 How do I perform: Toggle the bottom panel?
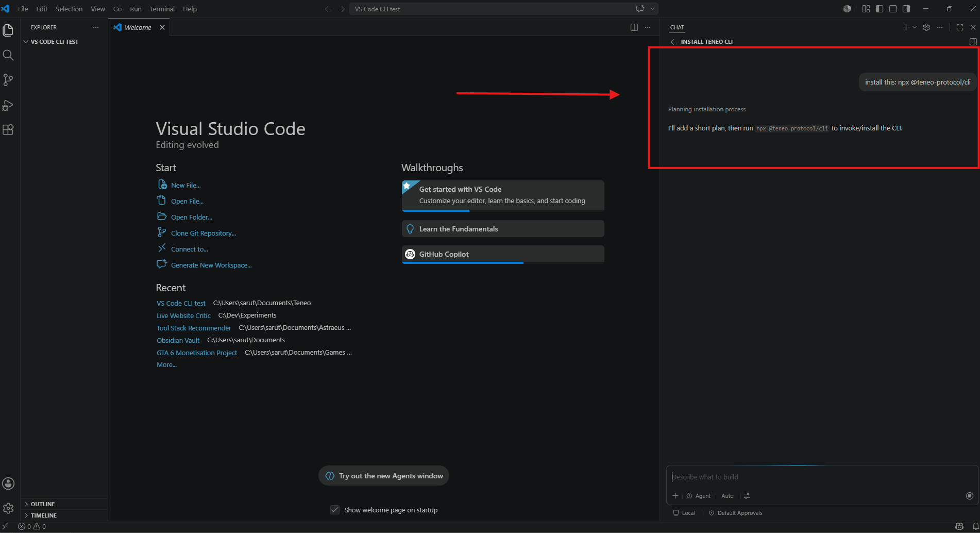(x=893, y=9)
